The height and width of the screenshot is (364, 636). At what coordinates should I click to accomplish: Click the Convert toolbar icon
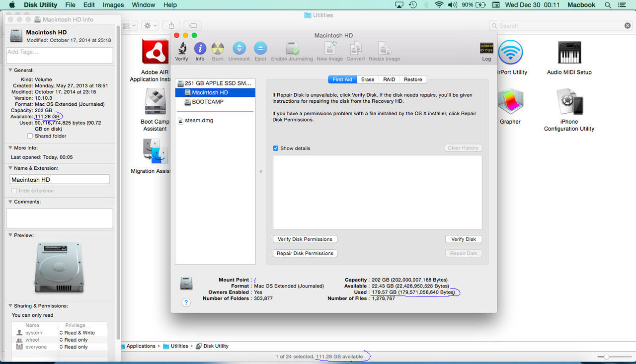[x=356, y=49]
